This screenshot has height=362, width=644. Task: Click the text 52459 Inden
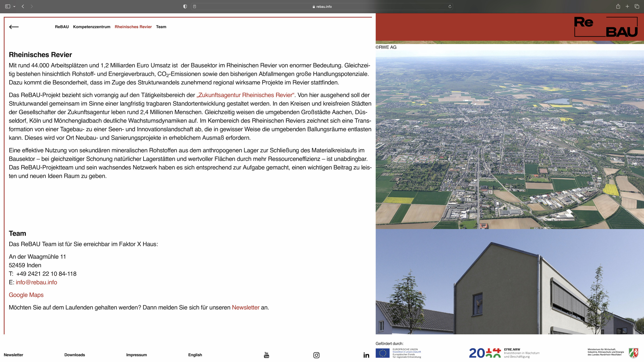tap(25, 265)
